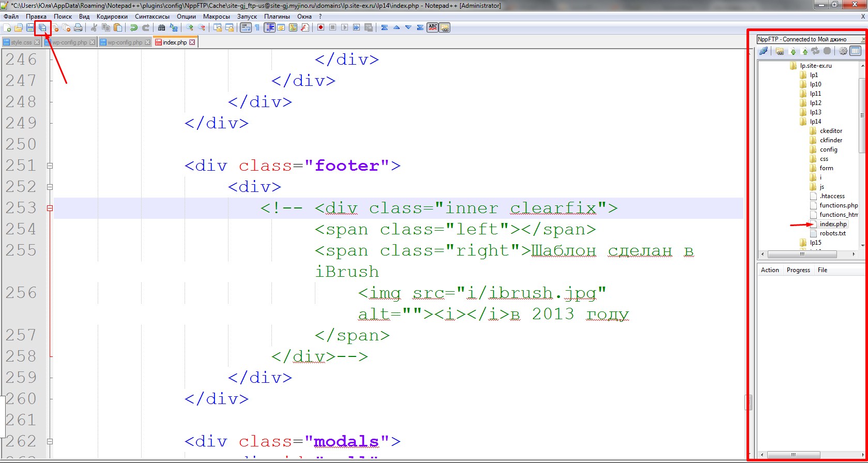Toggle the ABC spell-check toolbar icon
Image resolution: width=868 pixels, height=463 pixels.
coord(433,27)
